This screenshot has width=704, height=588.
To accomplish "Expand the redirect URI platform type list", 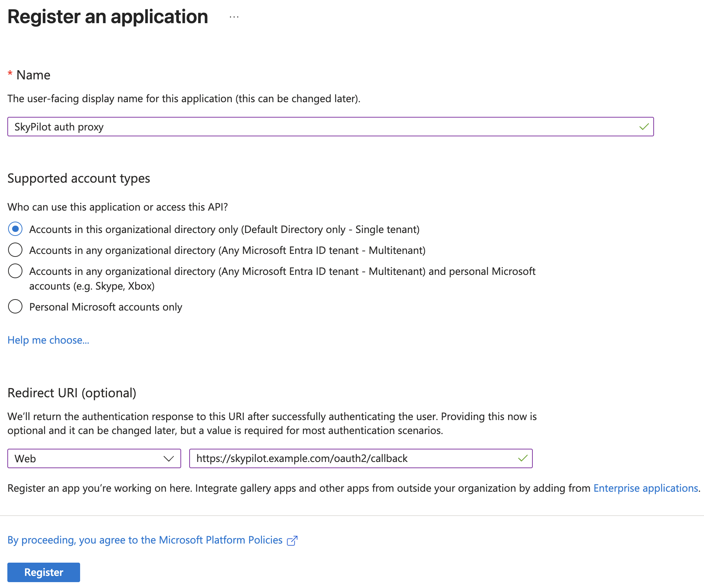I will (94, 458).
